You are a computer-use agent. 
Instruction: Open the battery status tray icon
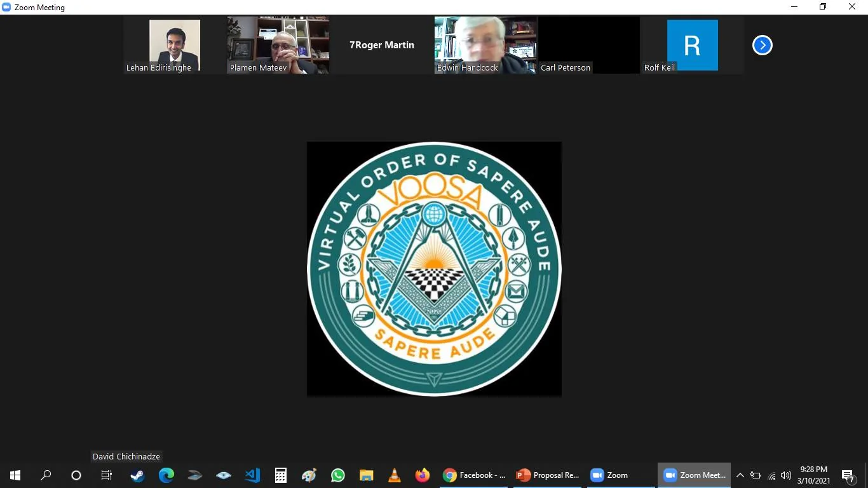[756, 475]
